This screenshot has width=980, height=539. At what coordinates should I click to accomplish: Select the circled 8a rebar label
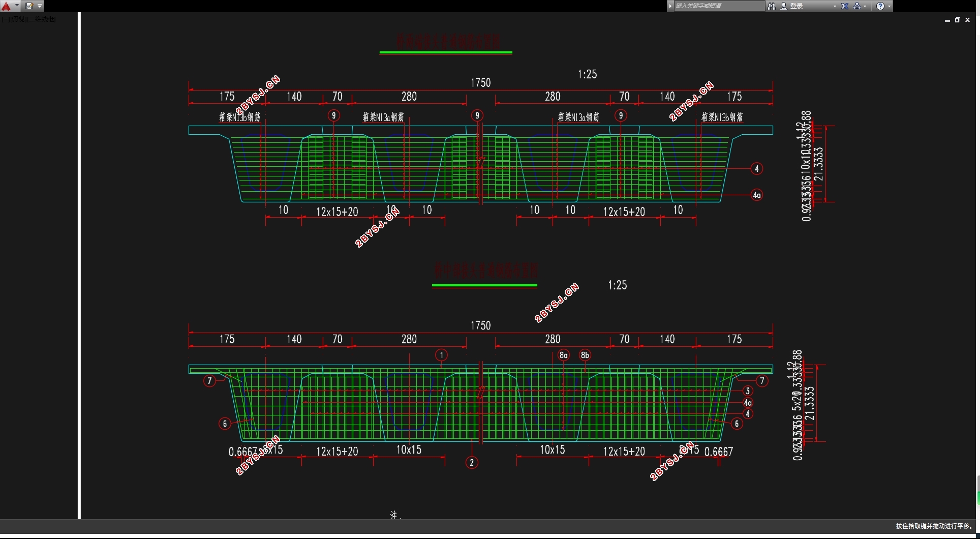click(x=563, y=355)
